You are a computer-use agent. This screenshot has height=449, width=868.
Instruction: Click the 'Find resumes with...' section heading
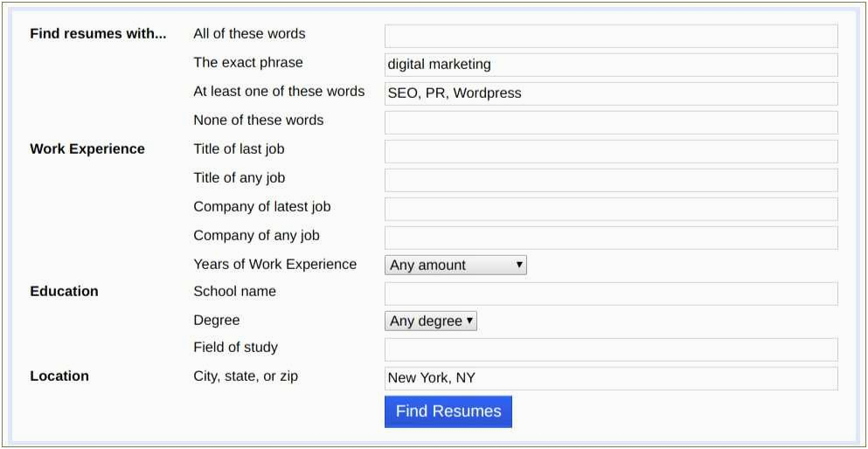[98, 34]
